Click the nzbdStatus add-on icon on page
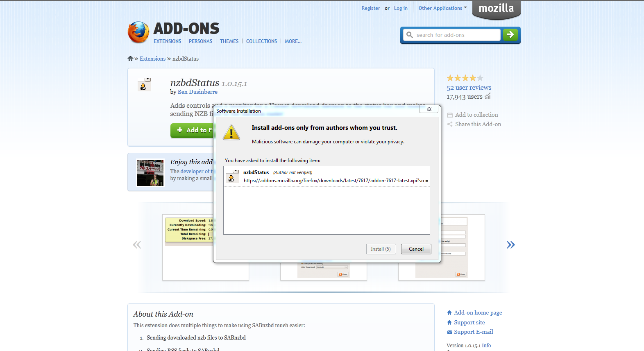Viewport: 644px width, 351px height. (x=144, y=84)
